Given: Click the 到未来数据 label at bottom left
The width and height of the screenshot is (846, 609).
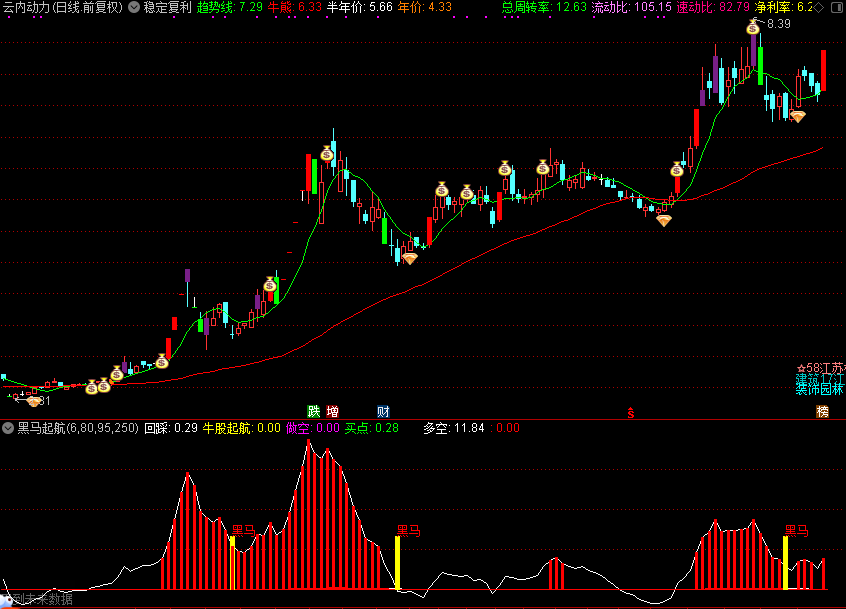Looking at the screenshot, I should (42, 599).
